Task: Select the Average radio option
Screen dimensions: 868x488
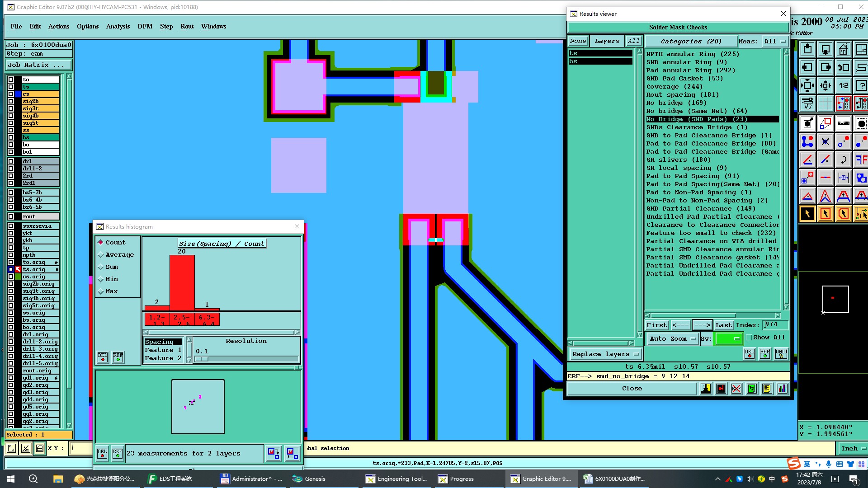Action: coord(101,255)
